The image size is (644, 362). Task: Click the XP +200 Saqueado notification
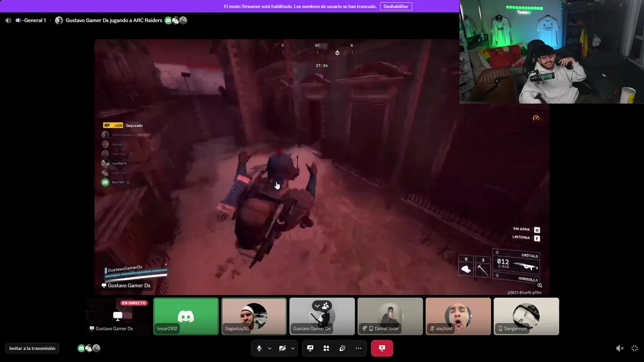[123, 125]
